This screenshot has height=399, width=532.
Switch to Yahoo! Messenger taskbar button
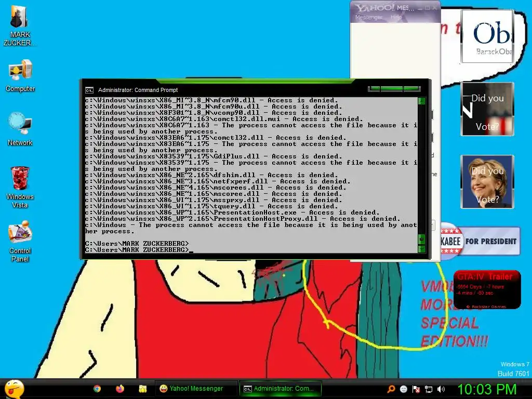click(x=196, y=389)
